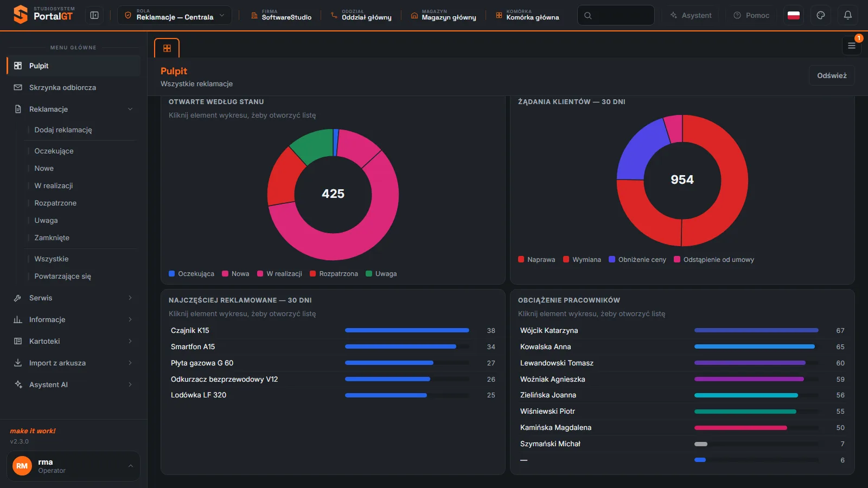Open the Asystent button in top bar
Viewport: 868px width, 488px height.
pyautogui.click(x=691, y=15)
